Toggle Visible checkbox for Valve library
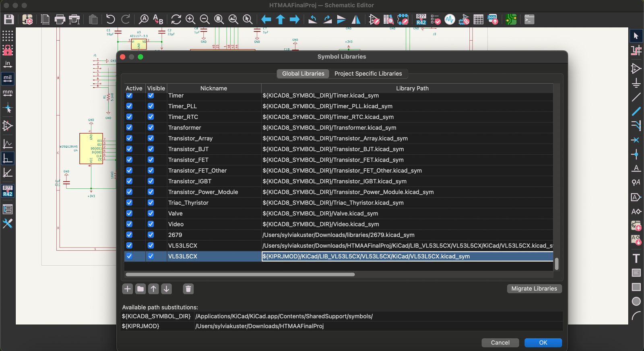This screenshot has width=644, height=351. coord(151,213)
